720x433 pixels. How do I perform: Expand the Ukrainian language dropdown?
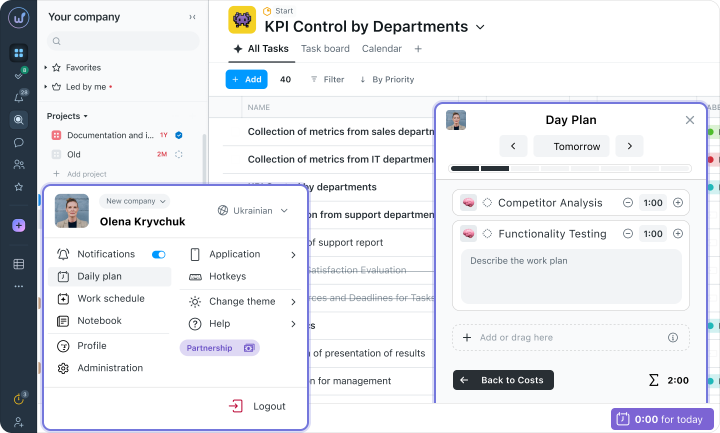pyautogui.click(x=254, y=211)
